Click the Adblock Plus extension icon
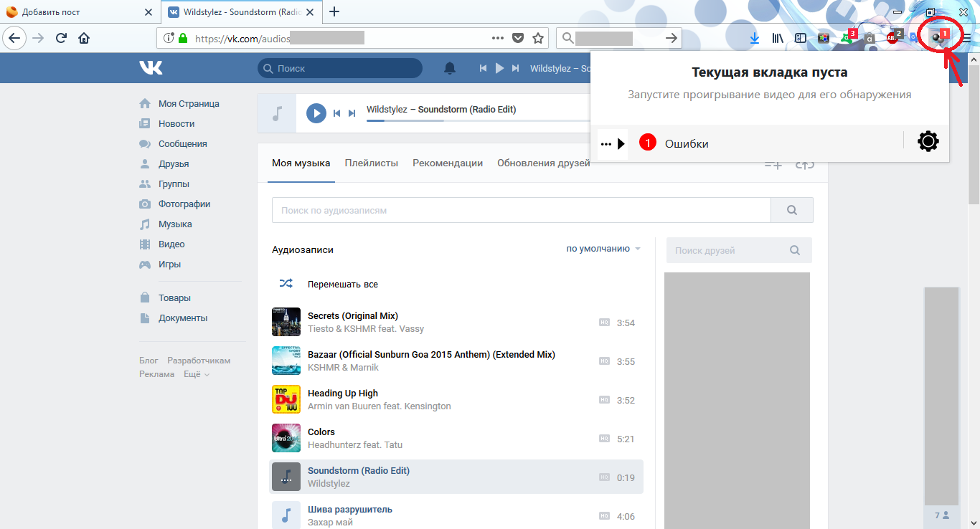This screenshot has width=980, height=529. coord(895,37)
